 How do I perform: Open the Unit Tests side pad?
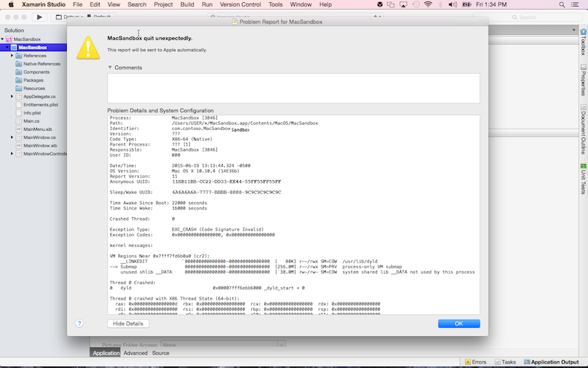(x=583, y=178)
